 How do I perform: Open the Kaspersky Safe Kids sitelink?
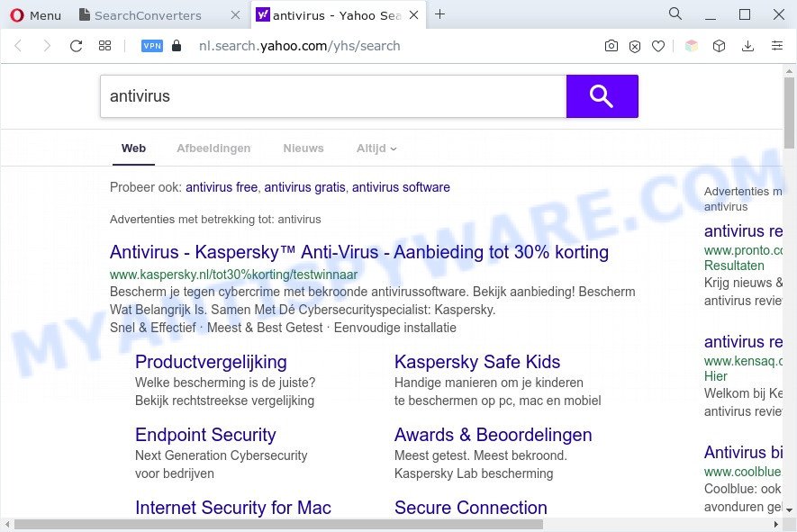pos(477,362)
